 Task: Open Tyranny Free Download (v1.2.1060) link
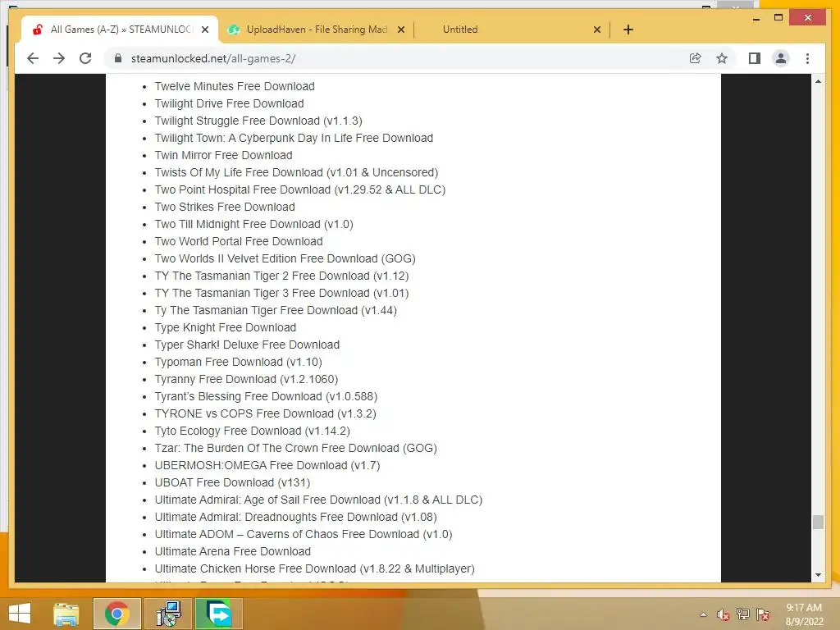[x=246, y=379]
